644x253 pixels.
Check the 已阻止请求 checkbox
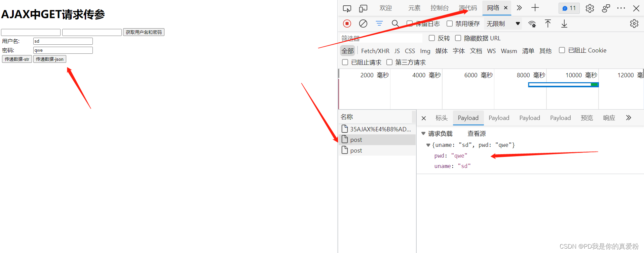(x=345, y=62)
